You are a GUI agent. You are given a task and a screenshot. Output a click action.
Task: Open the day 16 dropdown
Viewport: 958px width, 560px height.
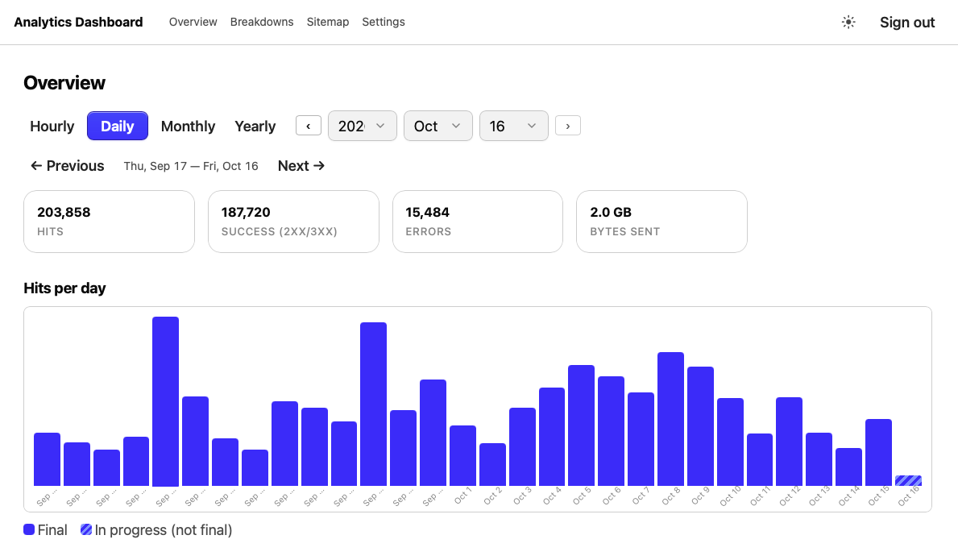[514, 126]
